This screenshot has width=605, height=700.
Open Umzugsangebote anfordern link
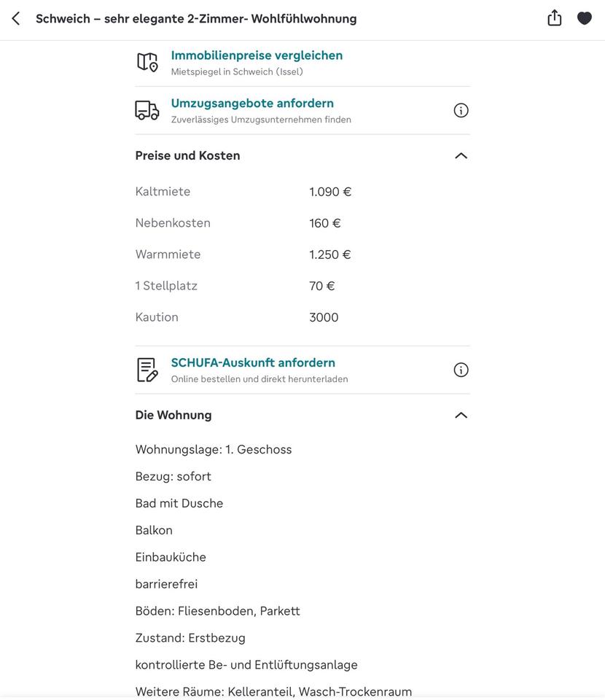pos(252,104)
